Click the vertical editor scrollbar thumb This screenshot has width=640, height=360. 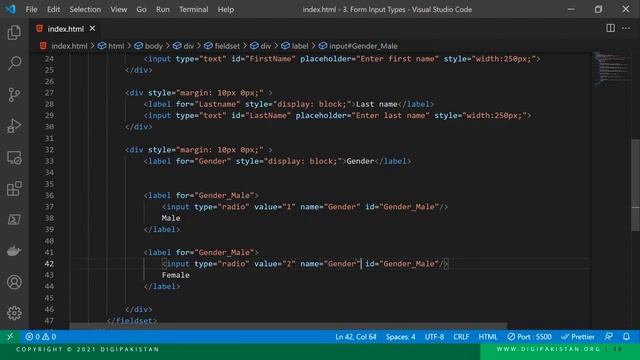click(x=636, y=185)
